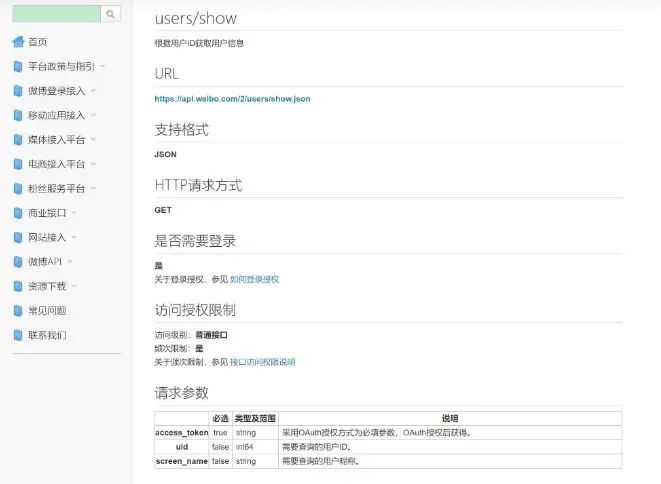The height and width of the screenshot is (484, 661).
Task: Click the book icon beside 移动应用接入
Action: point(18,115)
